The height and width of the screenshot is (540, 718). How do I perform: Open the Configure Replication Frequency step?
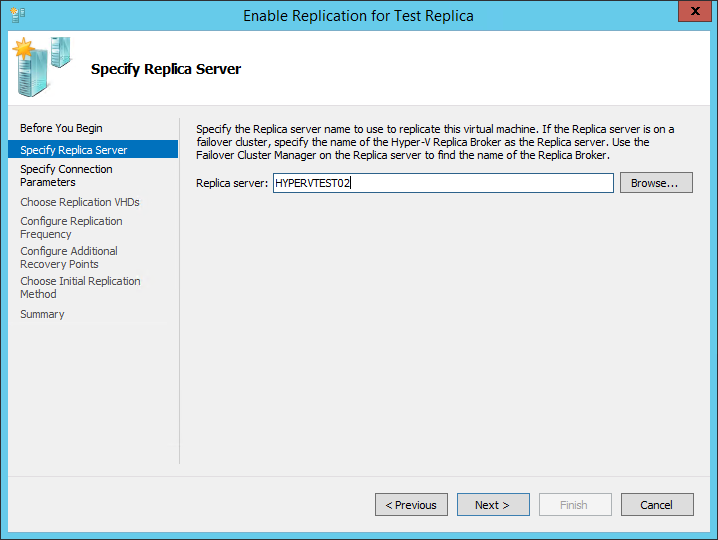(x=71, y=227)
